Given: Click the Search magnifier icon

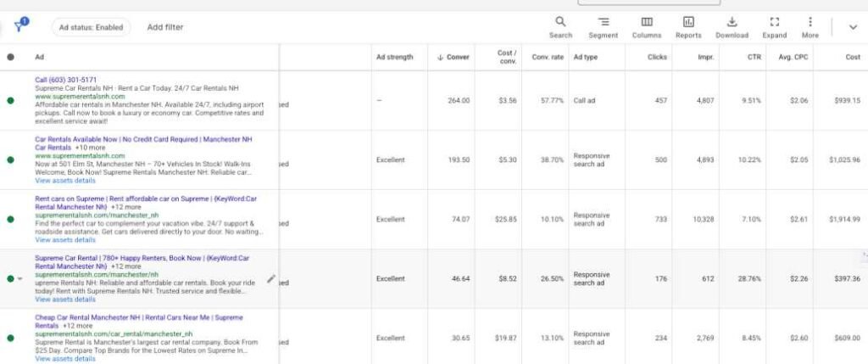Looking at the screenshot, I should (x=560, y=23).
